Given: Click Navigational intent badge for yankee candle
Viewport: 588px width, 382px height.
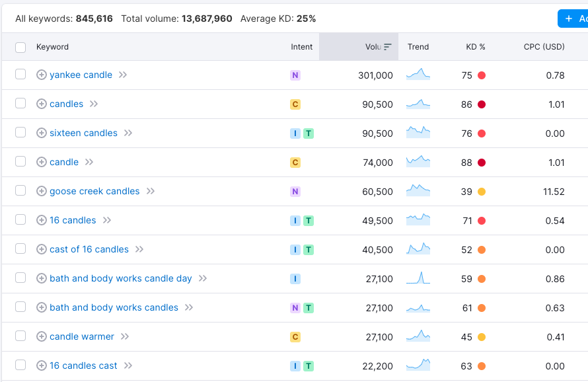Looking at the screenshot, I should 295,75.
